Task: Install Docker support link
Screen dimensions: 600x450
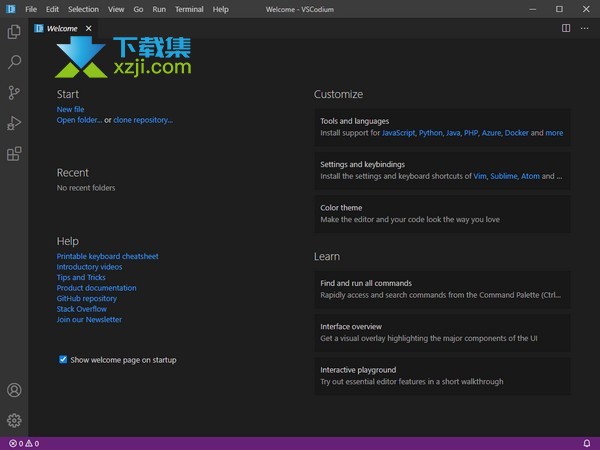Action: [x=517, y=133]
